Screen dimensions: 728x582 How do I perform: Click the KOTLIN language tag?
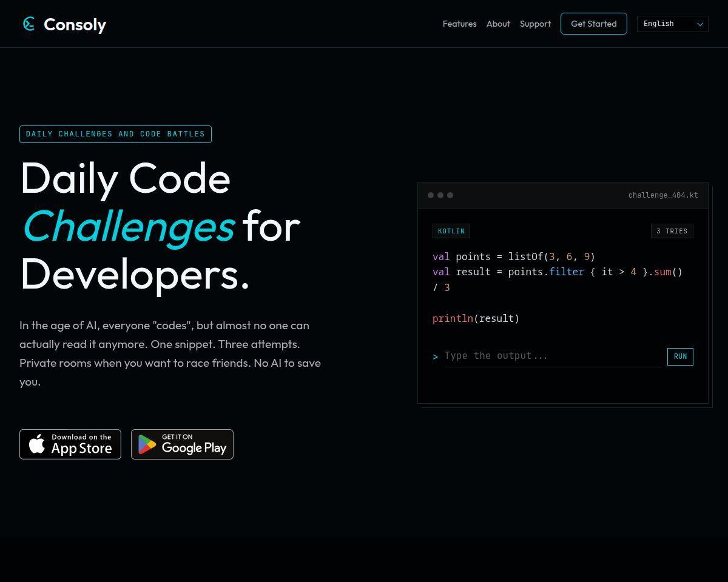point(451,231)
